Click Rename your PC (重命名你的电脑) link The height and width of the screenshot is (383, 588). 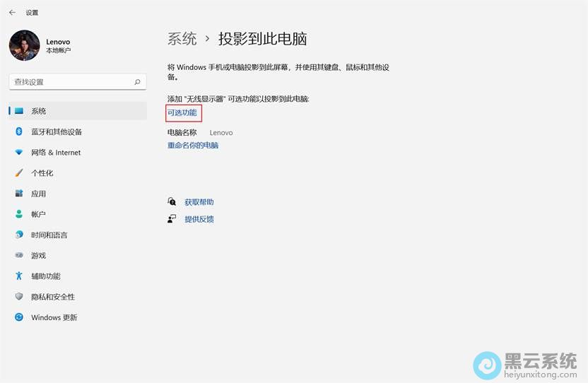point(193,146)
